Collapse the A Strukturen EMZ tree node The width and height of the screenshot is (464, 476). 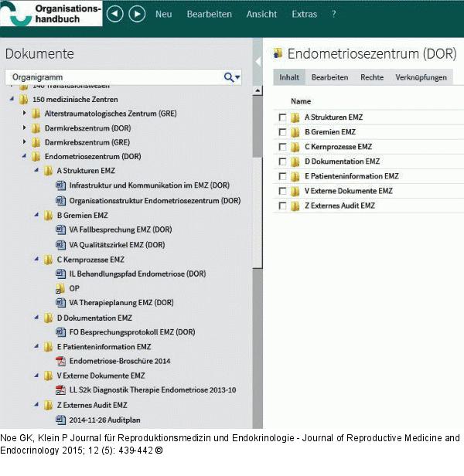[36, 170]
